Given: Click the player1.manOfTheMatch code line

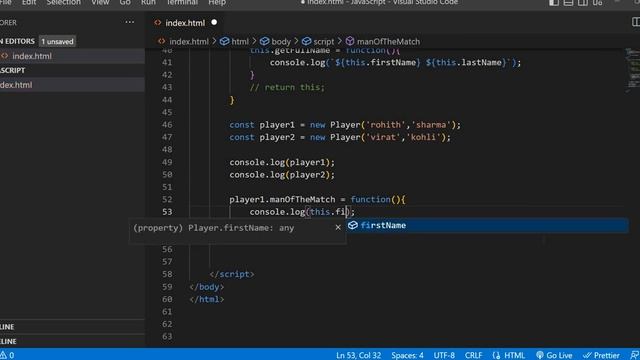Looking at the screenshot, I should [x=317, y=199].
